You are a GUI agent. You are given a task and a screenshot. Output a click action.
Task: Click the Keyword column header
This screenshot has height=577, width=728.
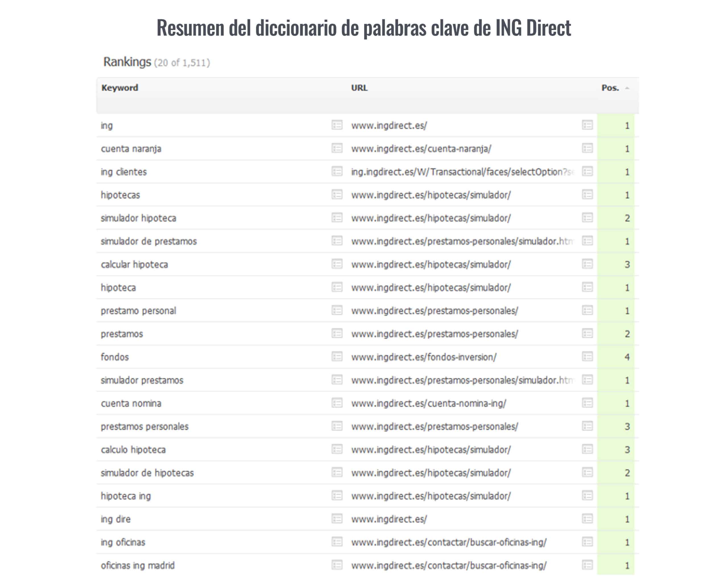(119, 88)
